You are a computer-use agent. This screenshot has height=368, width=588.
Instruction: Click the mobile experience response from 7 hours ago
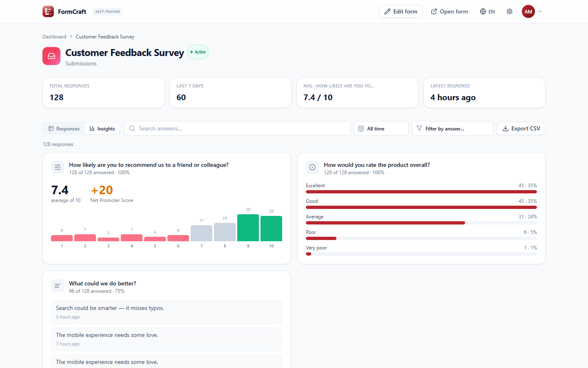point(167,339)
